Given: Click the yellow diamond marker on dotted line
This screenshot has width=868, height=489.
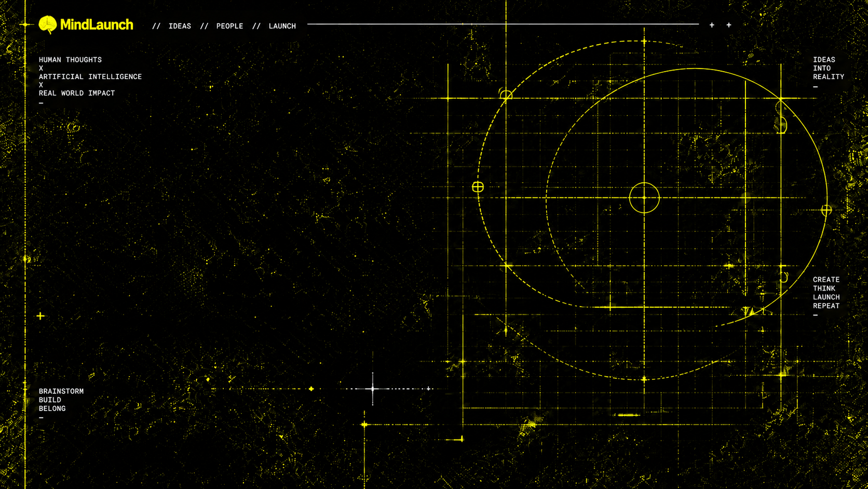Looking at the screenshot, I should [311, 389].
